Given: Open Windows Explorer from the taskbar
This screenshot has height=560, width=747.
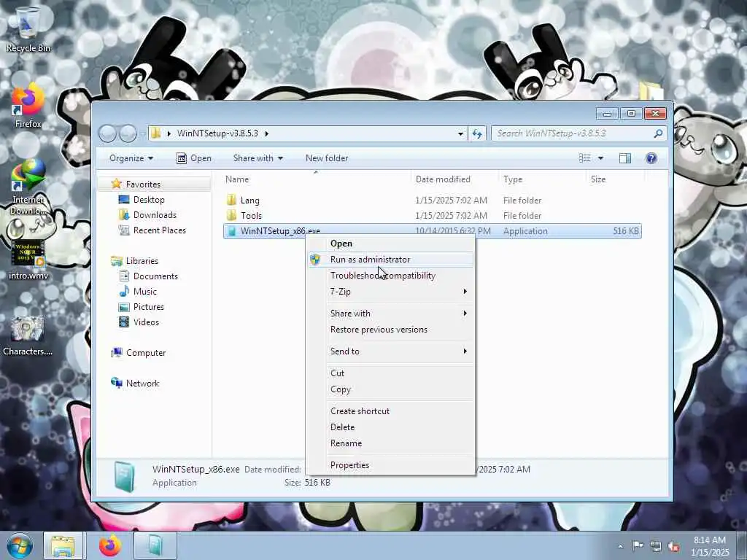Looking at the screenshot, I should pos(63,545).
